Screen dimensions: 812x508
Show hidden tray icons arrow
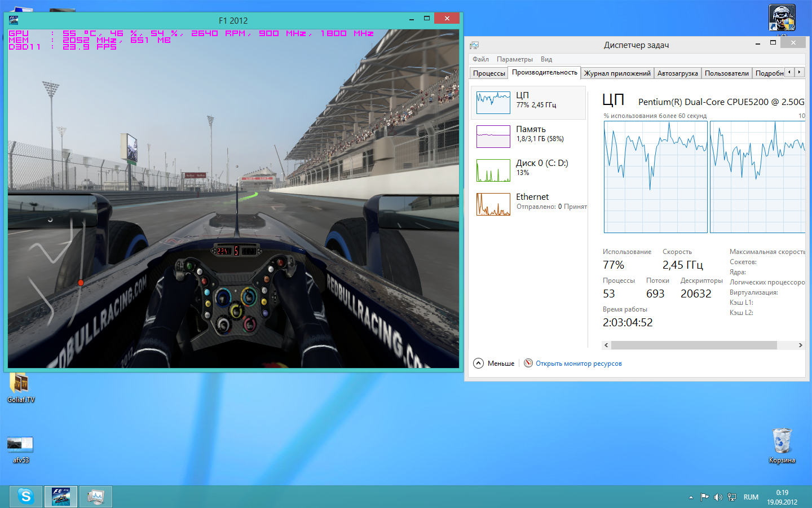pyautogui.click(x=691, y=497)
